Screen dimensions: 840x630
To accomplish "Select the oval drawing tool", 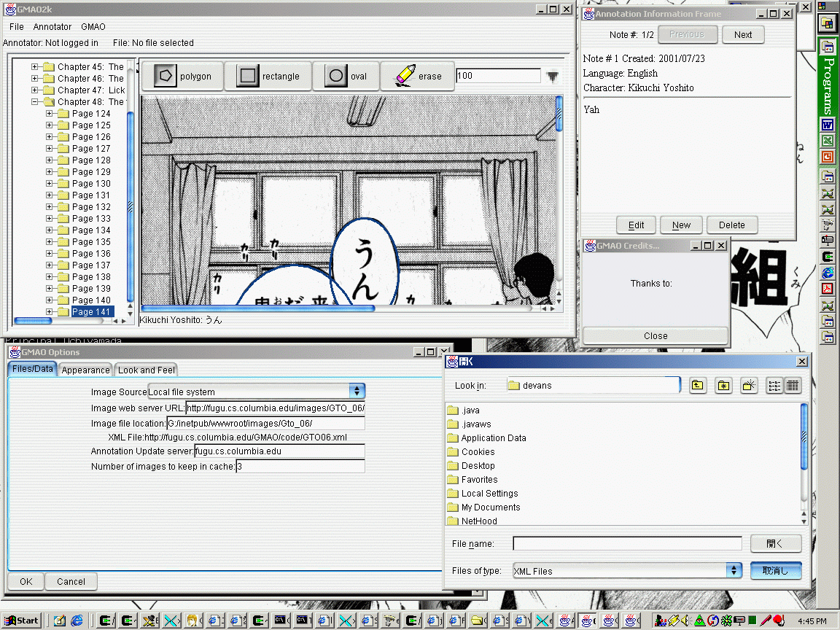I will click(x=346, y=76).
